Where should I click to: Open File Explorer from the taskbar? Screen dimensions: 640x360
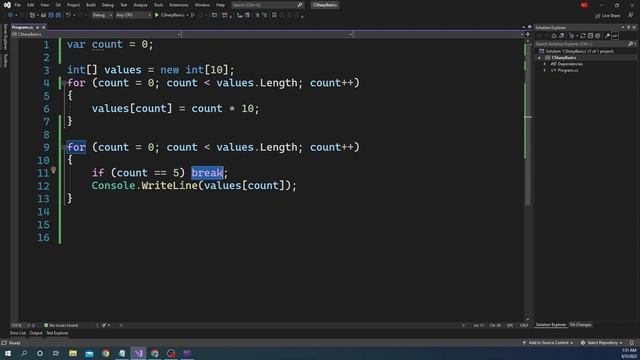(x=73, y=353)
